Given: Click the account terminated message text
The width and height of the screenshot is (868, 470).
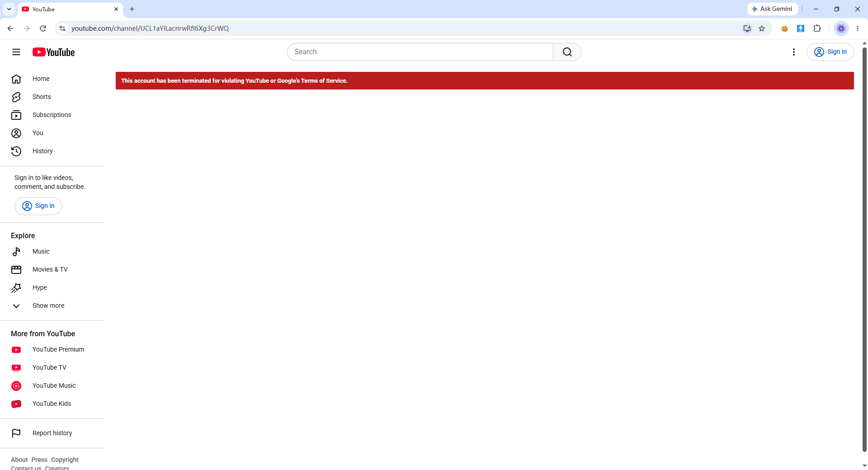Looking at the screenshot, I should click(234, 81).
